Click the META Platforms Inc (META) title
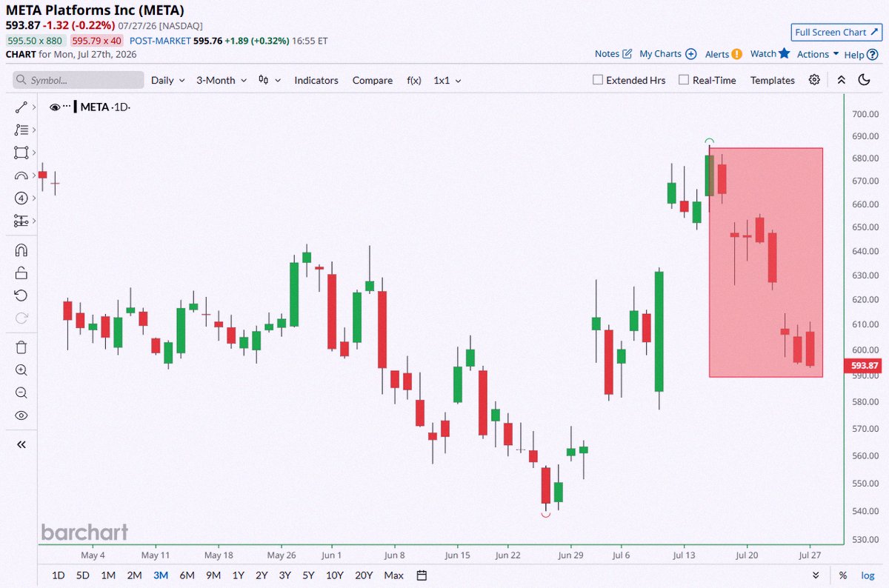This screenshot has height=588, width=889. point(96,10)
